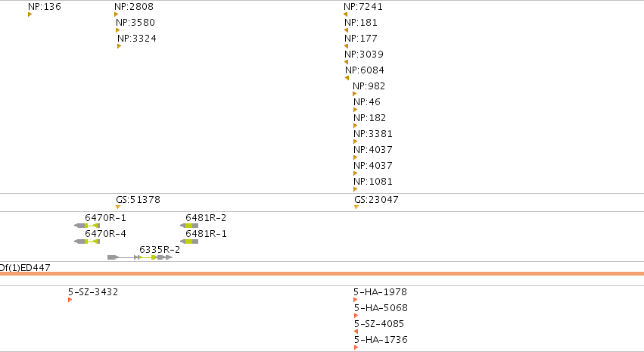Click the 6470R-1 label text
The width and height of the screenshot is (644, 352).
[105, 218]
